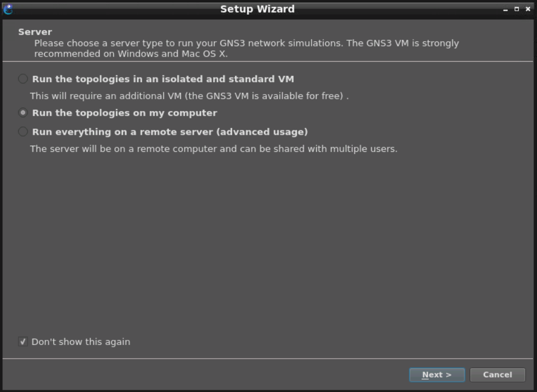Click the "Setup Wizard" title bar text
The width and height of the screenshot is (537, 392).
257,9
